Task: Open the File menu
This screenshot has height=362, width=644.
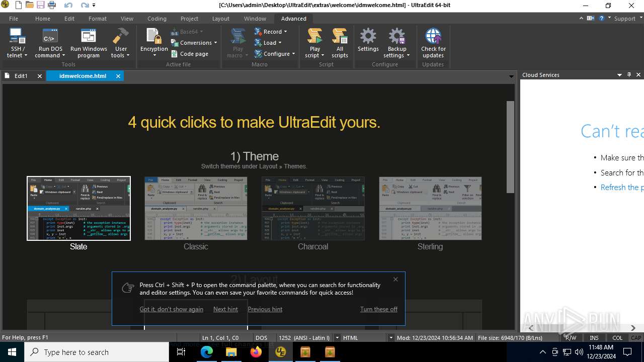Action: pos(14,19)
